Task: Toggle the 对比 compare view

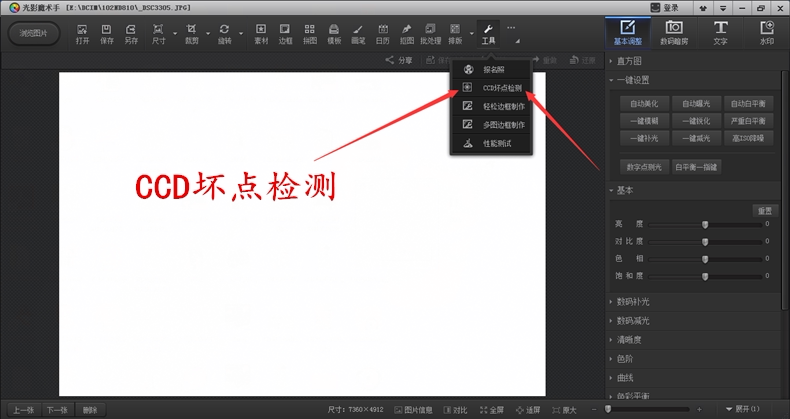Action: [x=455, y=410]
